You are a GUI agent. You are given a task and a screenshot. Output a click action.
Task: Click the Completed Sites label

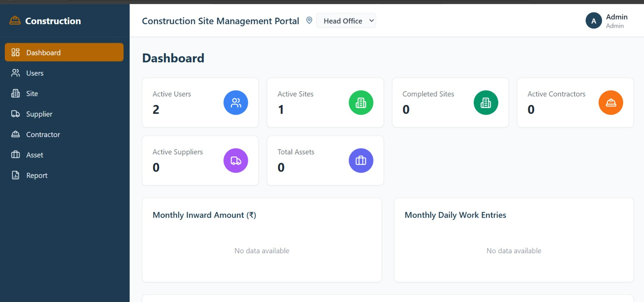pos(428,94)
